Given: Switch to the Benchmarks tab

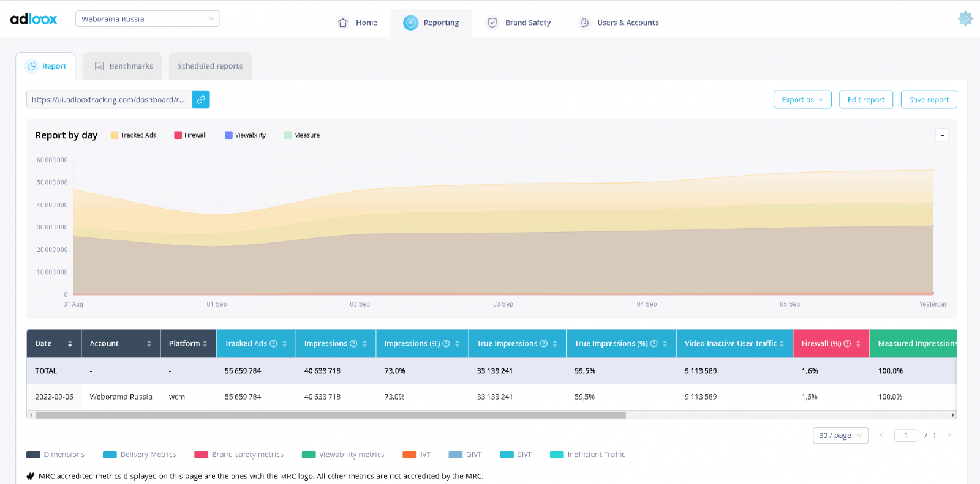Looking at the screenshot, I should tap(123, 66).
